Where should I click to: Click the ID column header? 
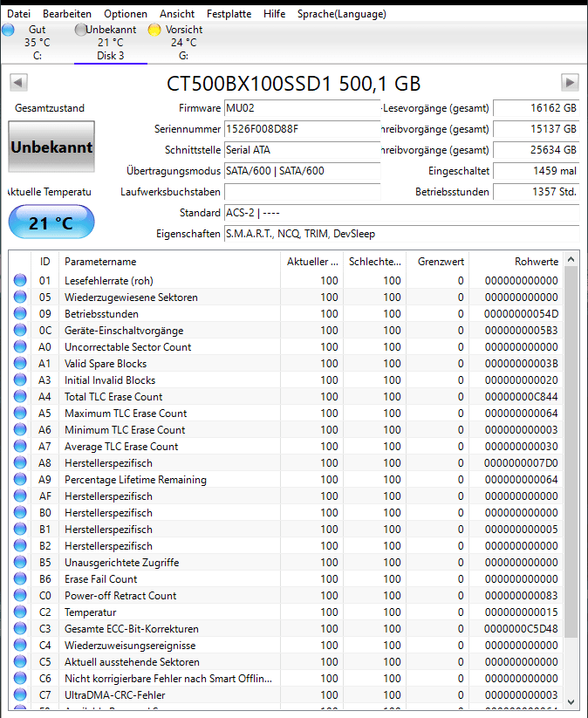[44, 262]
